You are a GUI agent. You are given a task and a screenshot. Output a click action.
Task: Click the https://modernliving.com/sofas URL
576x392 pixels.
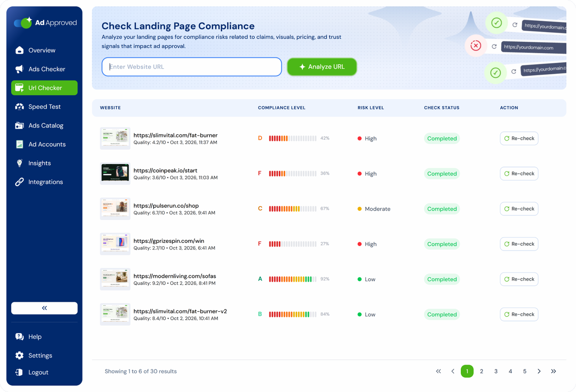(175, 276)
